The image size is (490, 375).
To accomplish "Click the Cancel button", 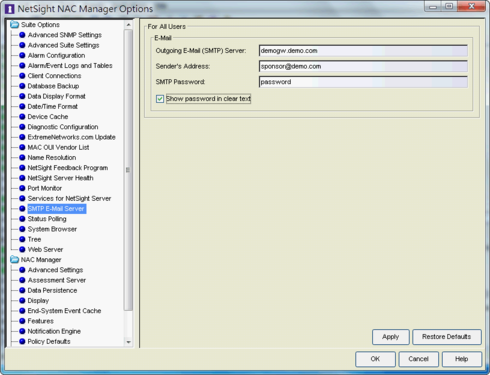I will [419, 359].
